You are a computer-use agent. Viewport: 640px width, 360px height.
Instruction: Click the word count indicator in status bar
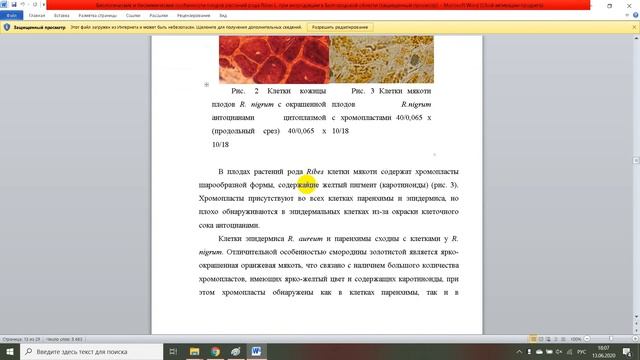point(64,339)
